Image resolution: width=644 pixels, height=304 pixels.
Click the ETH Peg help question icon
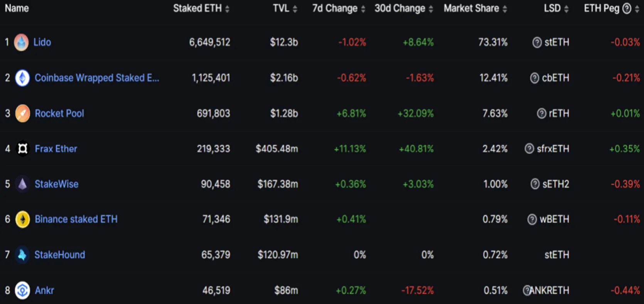pyautogui.click(x=627, y=8)
